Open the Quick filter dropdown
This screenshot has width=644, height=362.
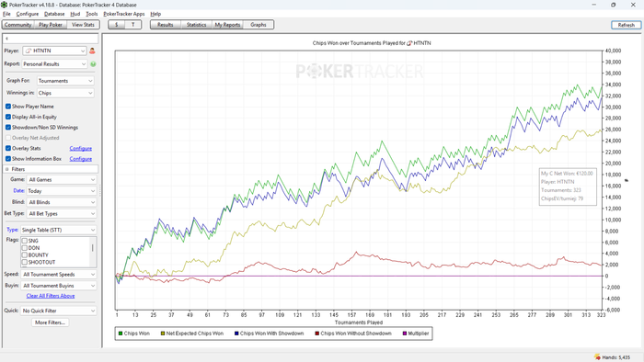59,311
